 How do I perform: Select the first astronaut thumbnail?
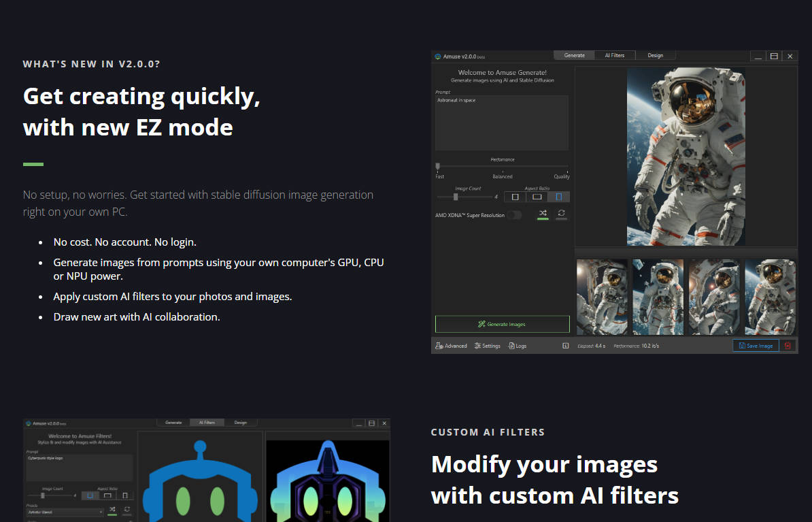pos(602,296)
